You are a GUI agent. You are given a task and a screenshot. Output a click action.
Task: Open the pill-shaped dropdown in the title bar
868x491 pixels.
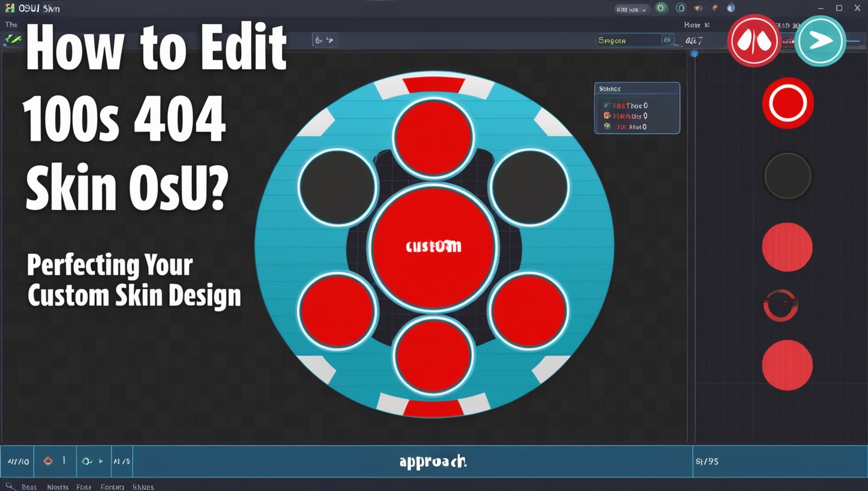(632, 9)
